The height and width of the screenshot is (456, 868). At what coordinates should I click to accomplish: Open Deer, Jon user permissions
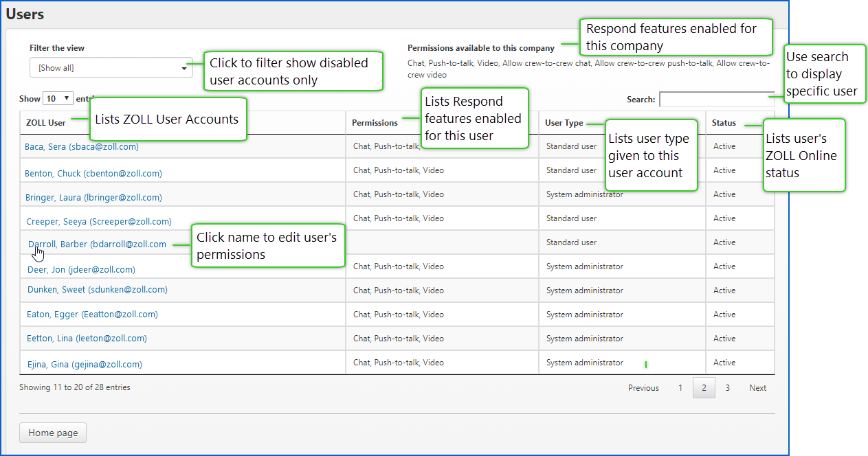point(81,270)
